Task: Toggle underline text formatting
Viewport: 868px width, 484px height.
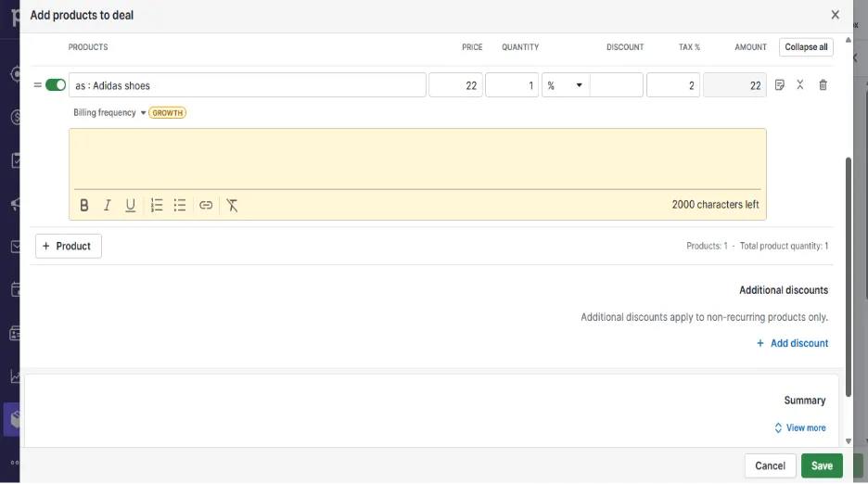Action: pyautogui.click(x=130, y=206)
